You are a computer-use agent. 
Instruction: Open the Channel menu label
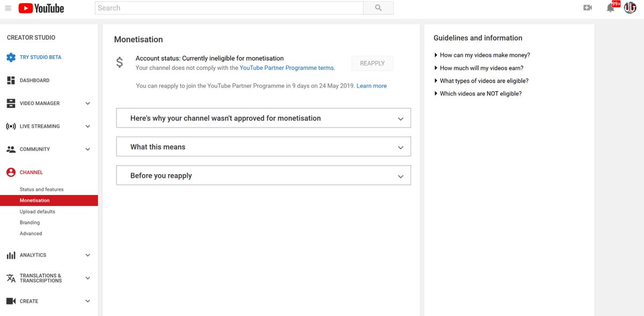[x=31, y=173]
